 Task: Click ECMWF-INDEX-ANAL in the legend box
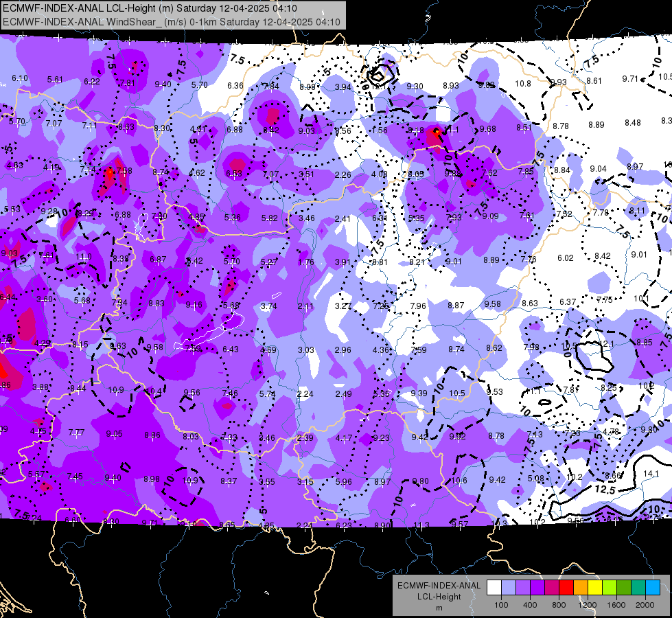[x=439, y=586]
